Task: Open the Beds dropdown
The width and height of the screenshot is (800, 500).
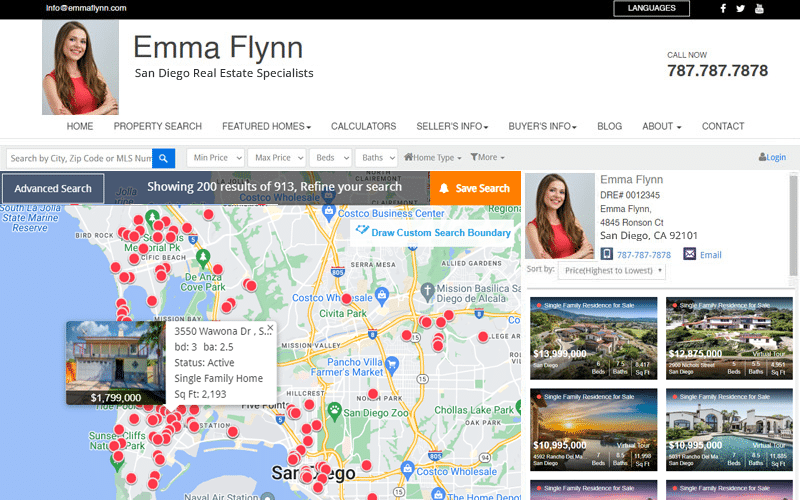Action: coord(330,158)
